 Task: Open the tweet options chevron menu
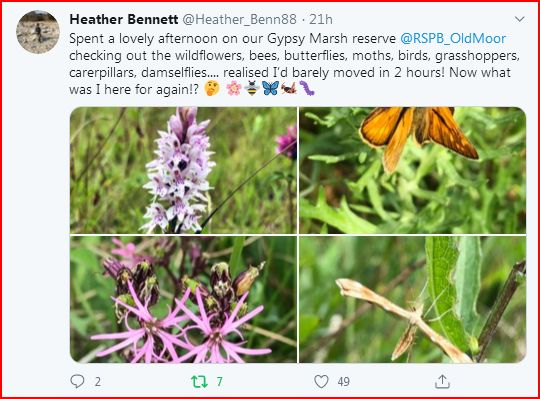519,19
